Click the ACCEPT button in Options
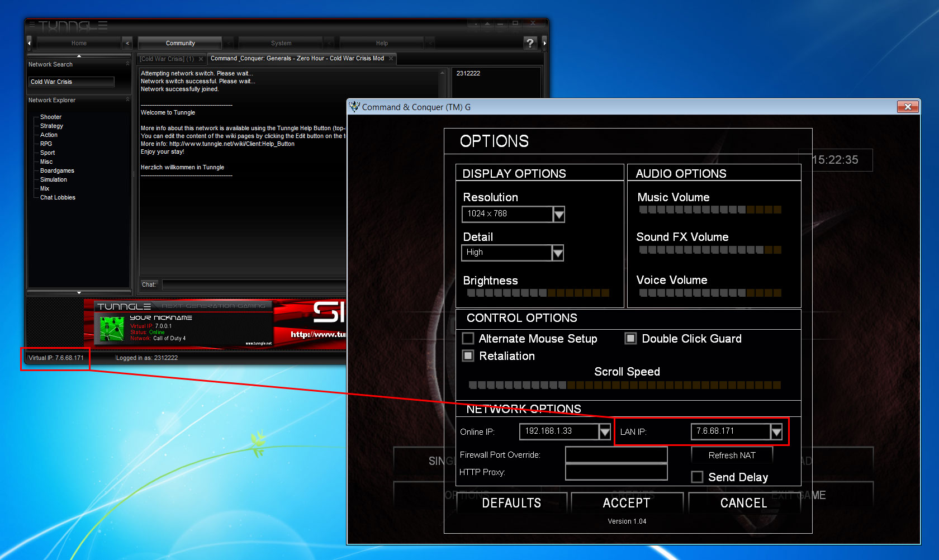Viewport: 939px width, 560px height. pyautogui.click(x=627, y=503)
